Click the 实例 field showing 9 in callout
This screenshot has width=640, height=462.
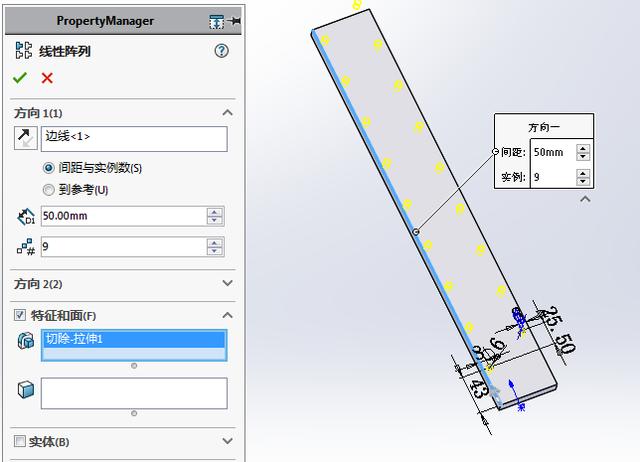553,177
